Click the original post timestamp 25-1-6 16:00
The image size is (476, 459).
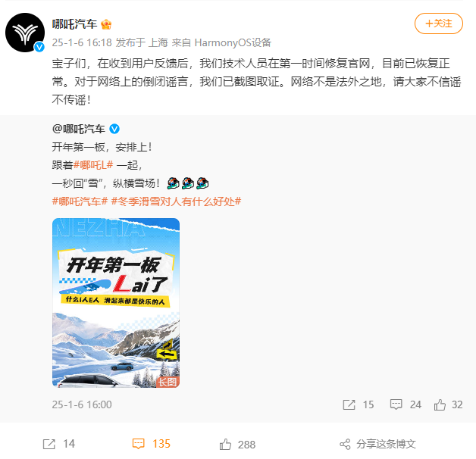click(x=82, y=404)
